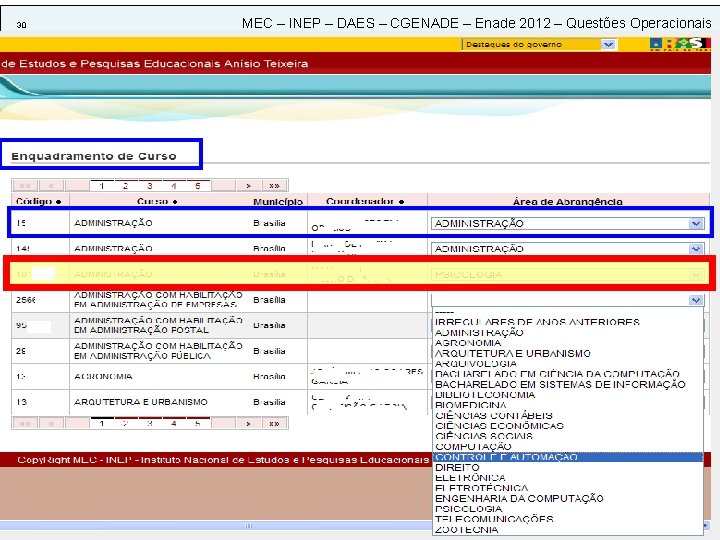This screenshot has width=720, height=540.
Task: Go to page 4 in bottom pagination
Action: [174, 423]
